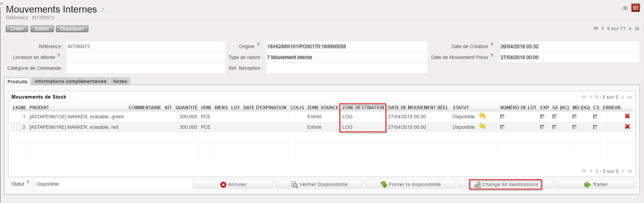The height and width of the screenshot is (203, 644).
Task: Click Type de raison field
Action: pos(347,57)
